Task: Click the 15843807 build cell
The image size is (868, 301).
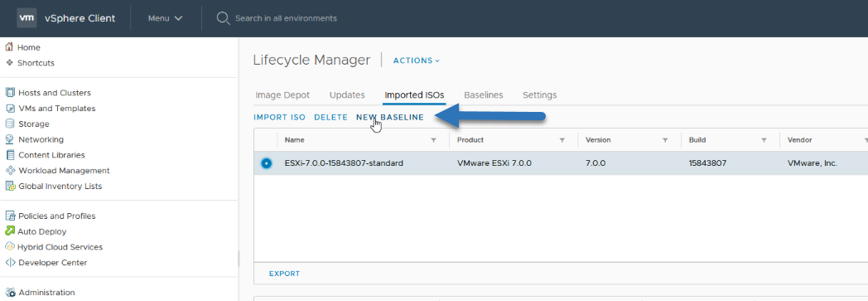Action: [x=707, y=163]
